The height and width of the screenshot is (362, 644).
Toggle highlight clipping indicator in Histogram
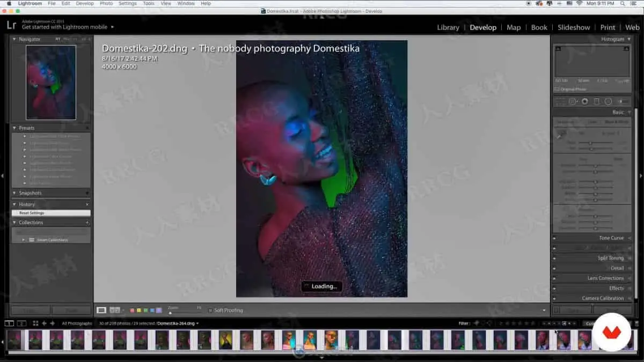coord(627,48)
